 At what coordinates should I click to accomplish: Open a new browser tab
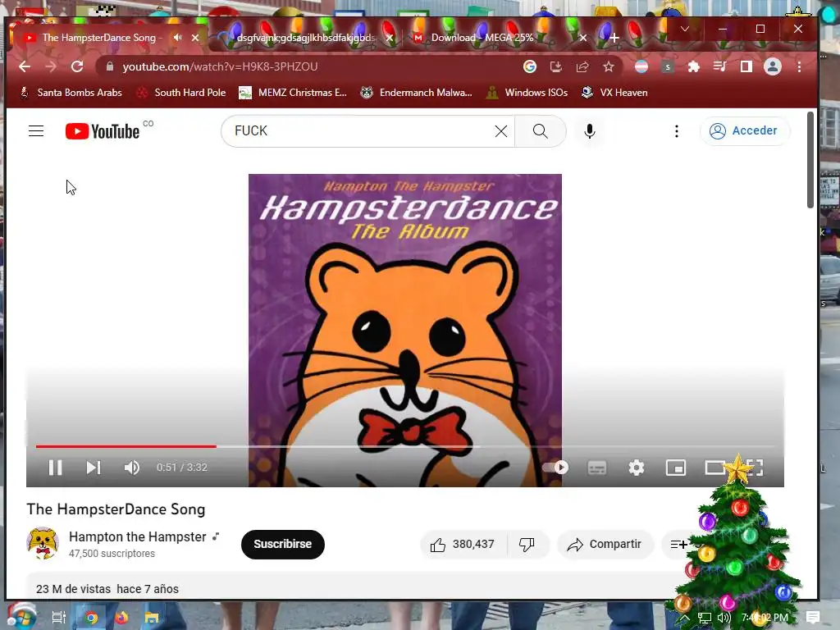click(x=614, y=38)
